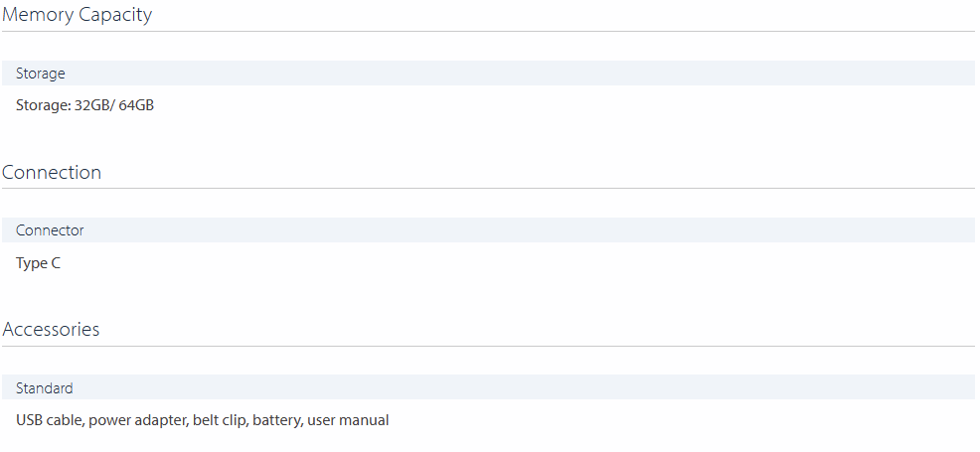Click the Memory Capacity section heading
The image size is (980, 452).
(x=77, y=14)
